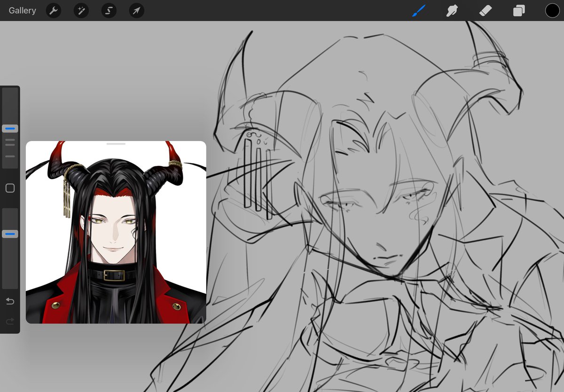This screenshot has height=392, width=564.
Task: Select the Selection S-ribbon tool
Action: [109, 10]
